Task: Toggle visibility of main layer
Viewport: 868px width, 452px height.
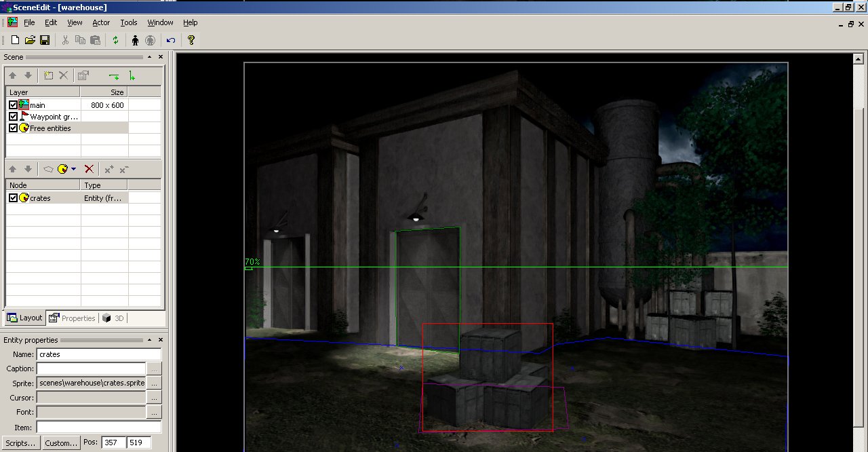Action: pyautogui.click(x=13, y=105)
